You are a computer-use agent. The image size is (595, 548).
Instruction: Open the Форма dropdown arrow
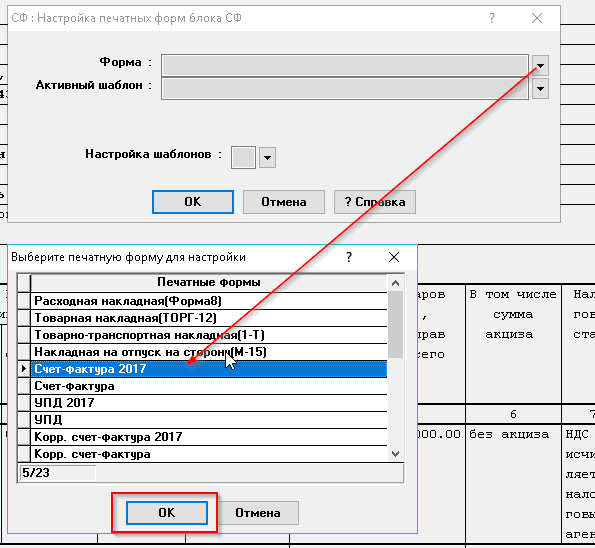[540, 66]
